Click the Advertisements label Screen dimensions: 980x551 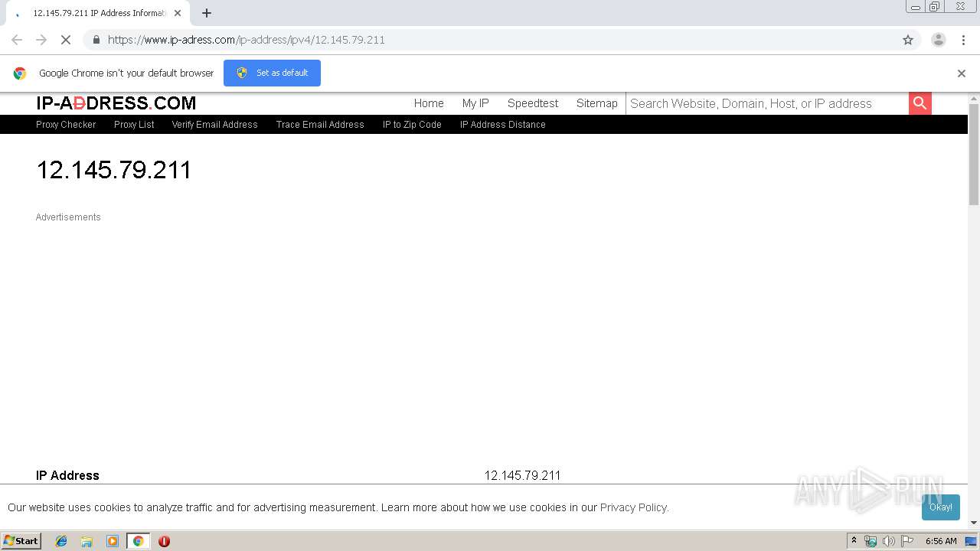click(x=68, y=217)
